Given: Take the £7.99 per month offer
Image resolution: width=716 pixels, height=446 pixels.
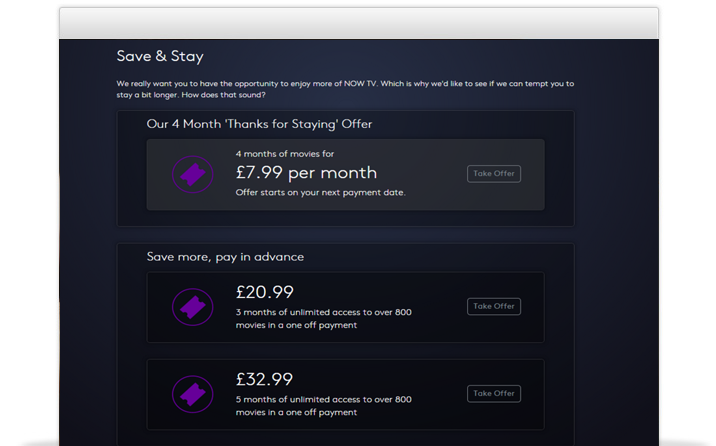Looking at the screenshot, I should click(x=494, y=173).
